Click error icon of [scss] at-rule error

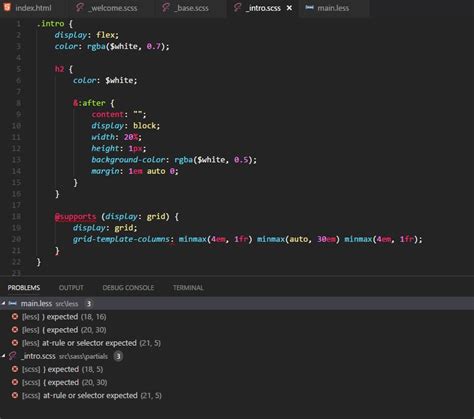15,395
